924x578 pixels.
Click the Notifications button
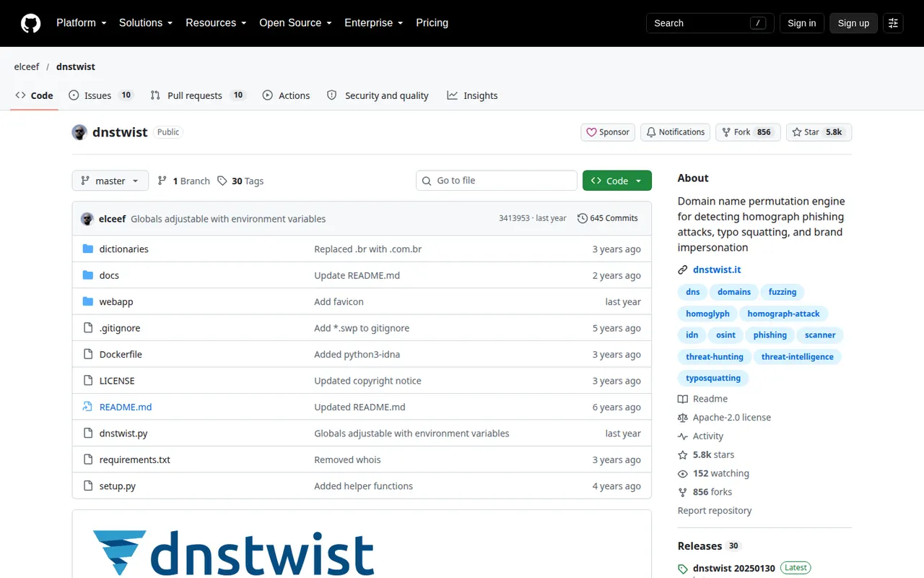pos(675,132)
